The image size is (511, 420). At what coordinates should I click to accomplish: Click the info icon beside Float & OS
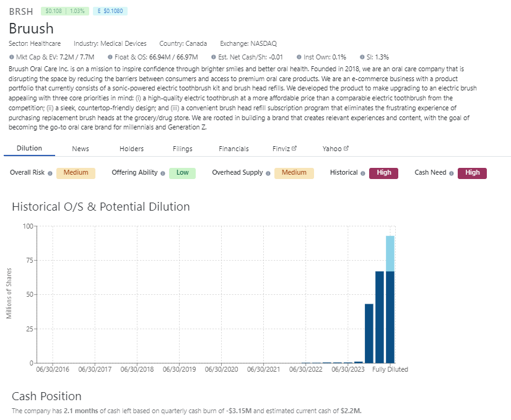coord(110,57)
